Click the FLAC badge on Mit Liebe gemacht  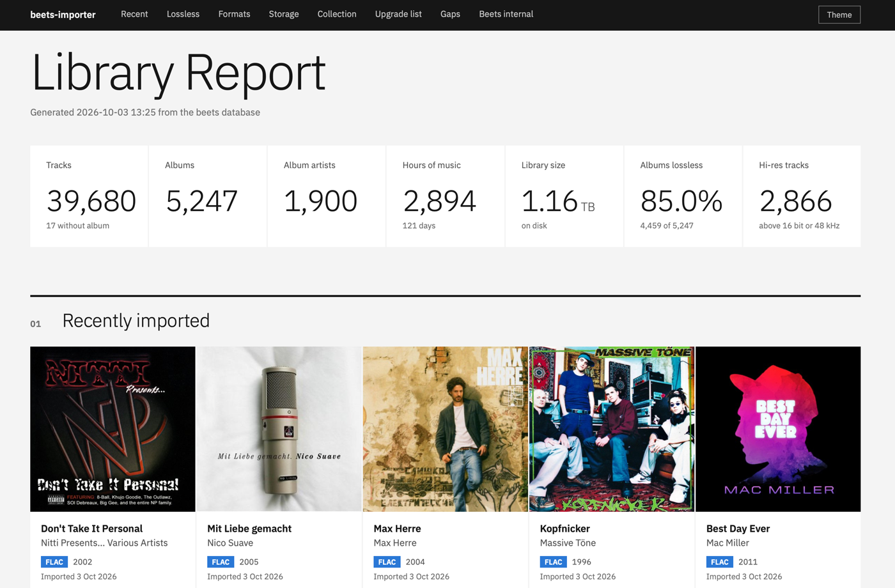coord(221,562)
